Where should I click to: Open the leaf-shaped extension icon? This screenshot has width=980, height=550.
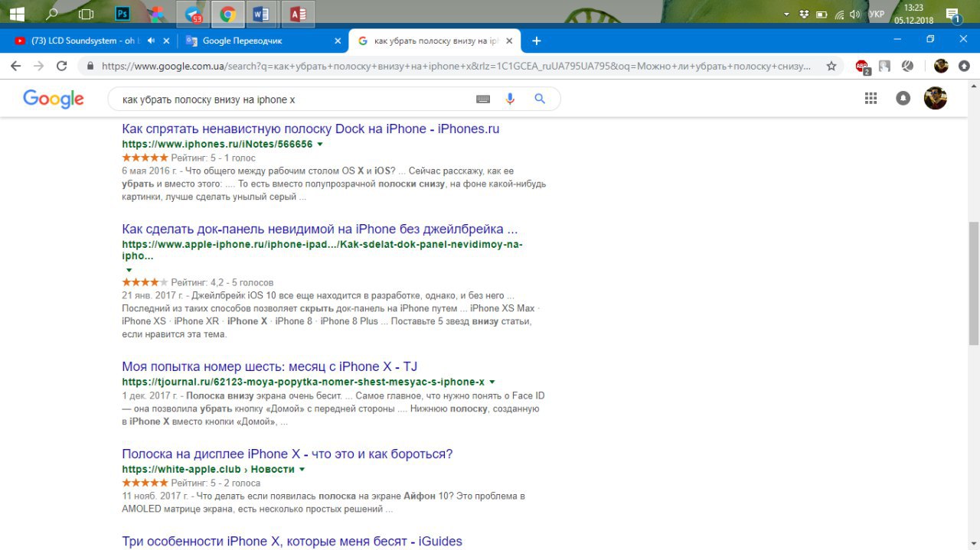[x=907, y=67]
